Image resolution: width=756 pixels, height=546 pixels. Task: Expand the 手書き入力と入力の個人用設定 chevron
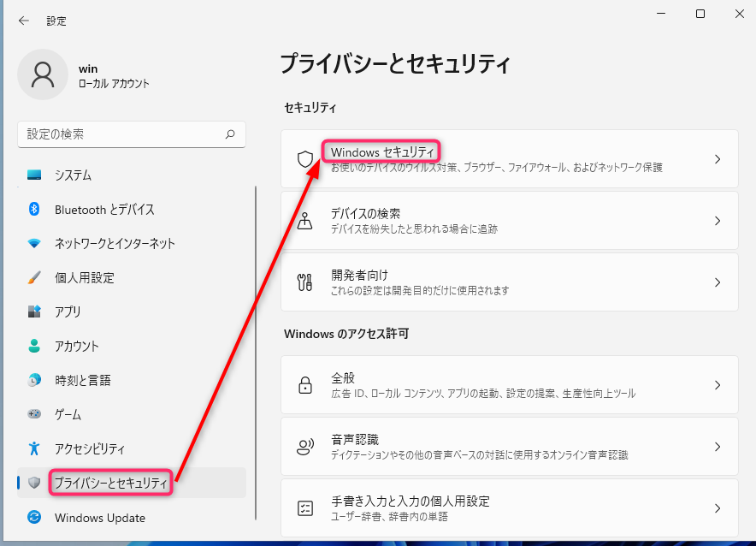point(718,508)
